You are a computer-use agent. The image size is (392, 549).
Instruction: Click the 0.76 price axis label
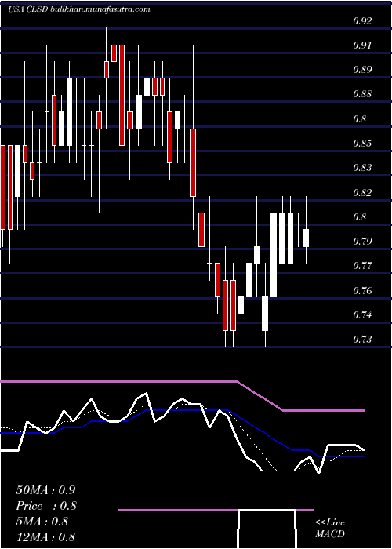362,291
